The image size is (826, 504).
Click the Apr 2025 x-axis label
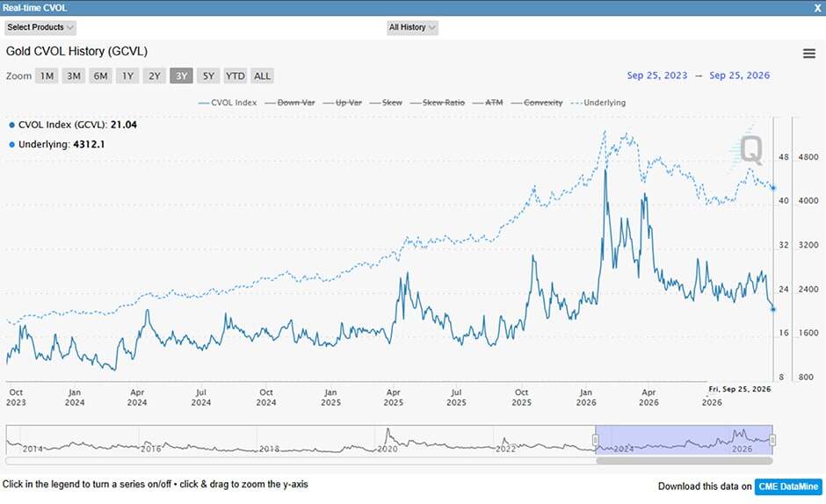click(x=393, y=397)
